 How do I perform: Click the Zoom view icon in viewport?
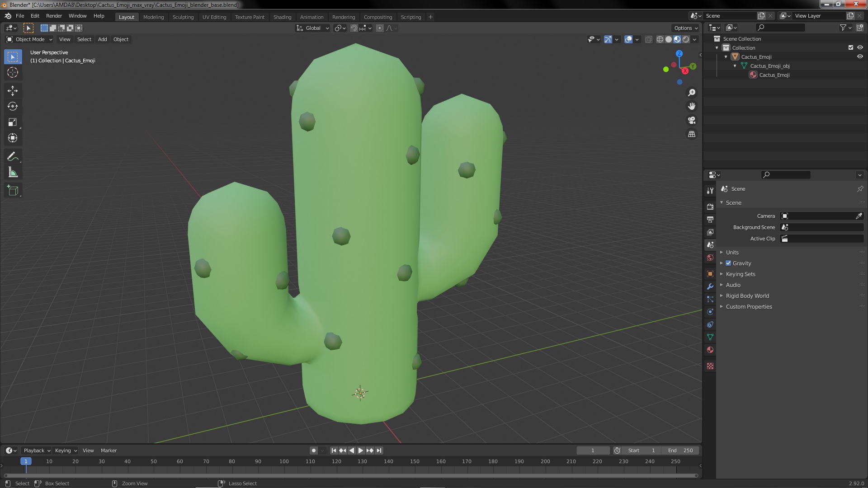click(x=692, y=93)
